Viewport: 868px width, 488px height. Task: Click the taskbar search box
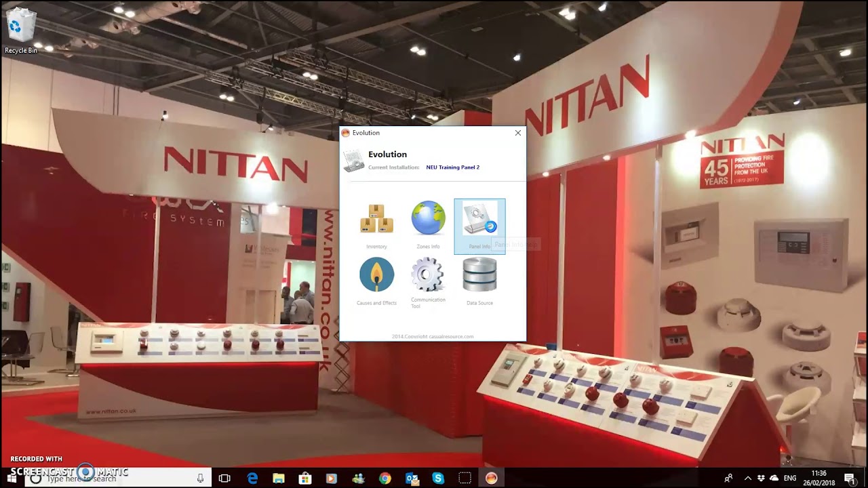pos(119,478)
